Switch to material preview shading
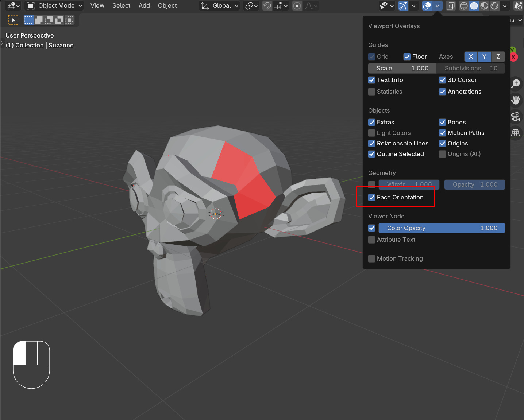524x420 pixels. coord(484,6)
